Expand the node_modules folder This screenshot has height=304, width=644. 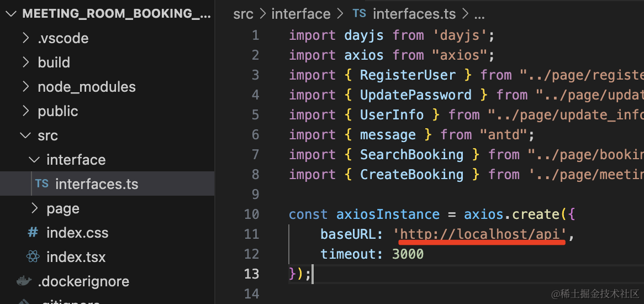25,87
